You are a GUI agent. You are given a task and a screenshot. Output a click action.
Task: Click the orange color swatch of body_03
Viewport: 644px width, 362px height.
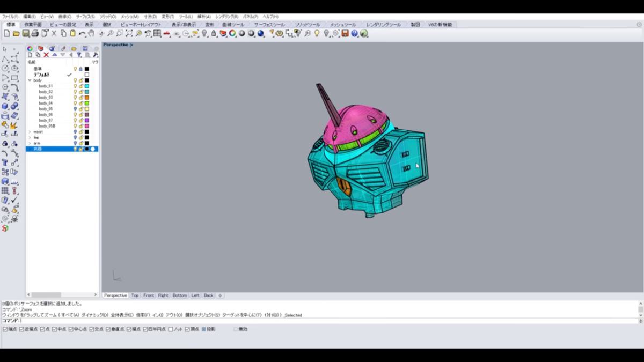[86, 98]
